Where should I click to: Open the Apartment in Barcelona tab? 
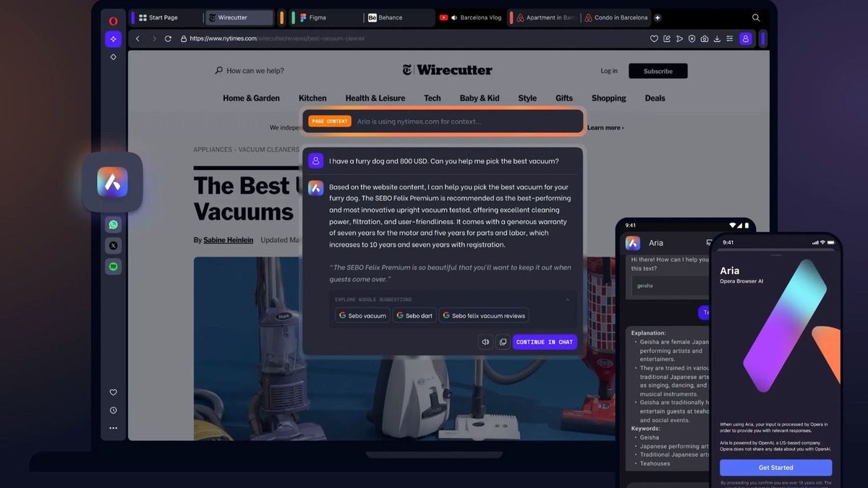(547, 17)
